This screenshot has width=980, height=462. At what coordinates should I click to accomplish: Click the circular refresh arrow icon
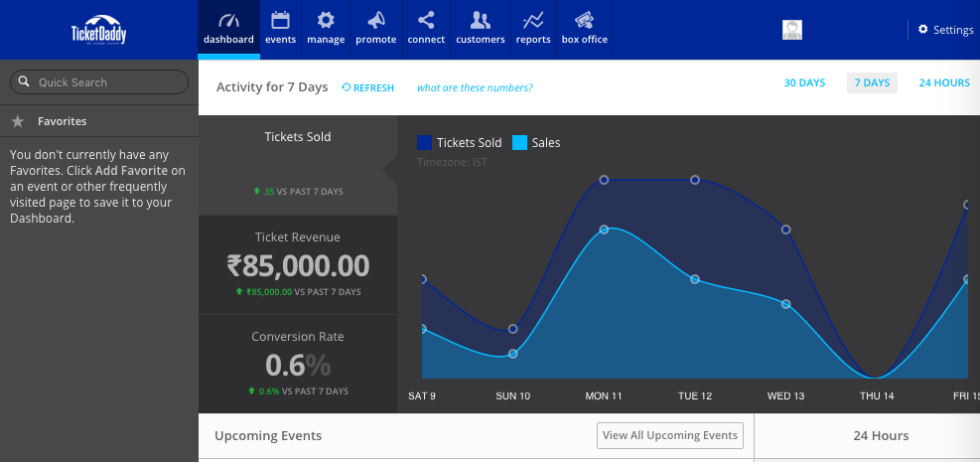[347, 88]
